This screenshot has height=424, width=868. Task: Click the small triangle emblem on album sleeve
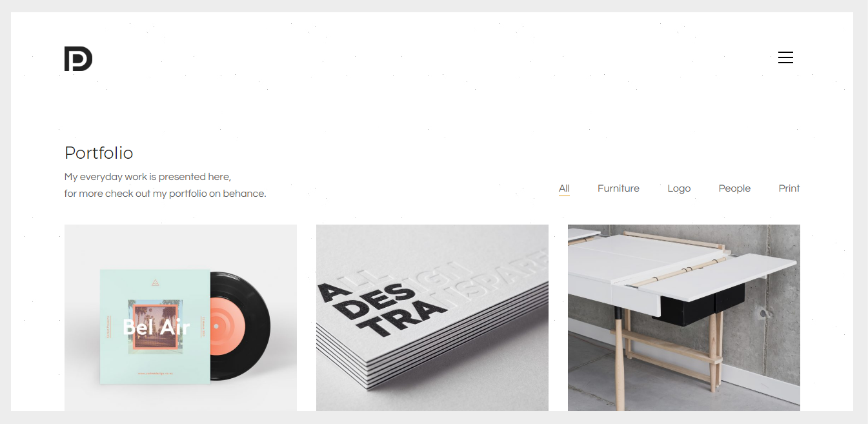[x=154, y=282]
